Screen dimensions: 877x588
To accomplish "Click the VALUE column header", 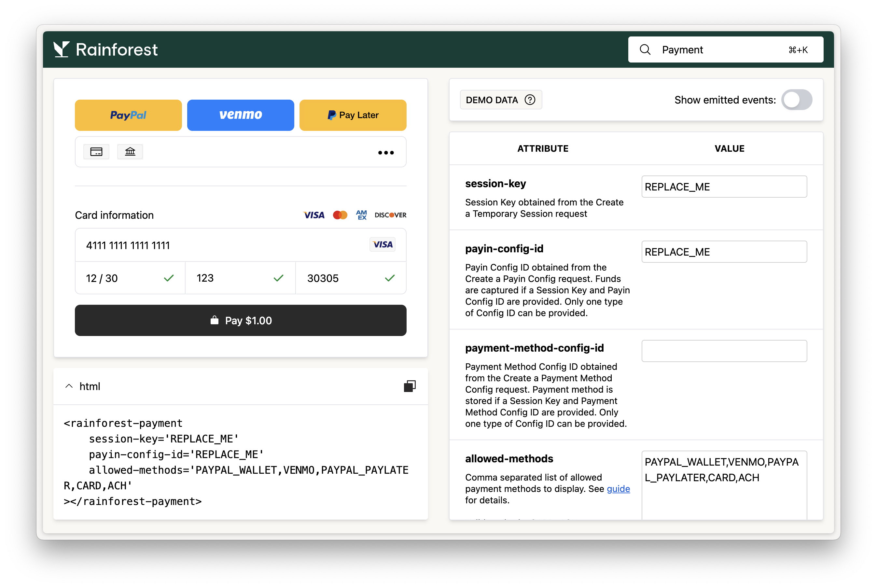I will [729, 148].
